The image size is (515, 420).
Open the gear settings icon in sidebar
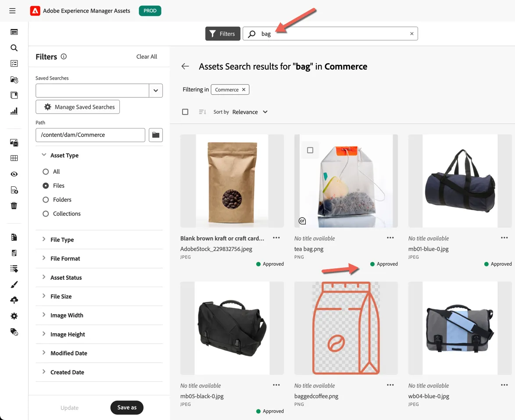(14, 316)
